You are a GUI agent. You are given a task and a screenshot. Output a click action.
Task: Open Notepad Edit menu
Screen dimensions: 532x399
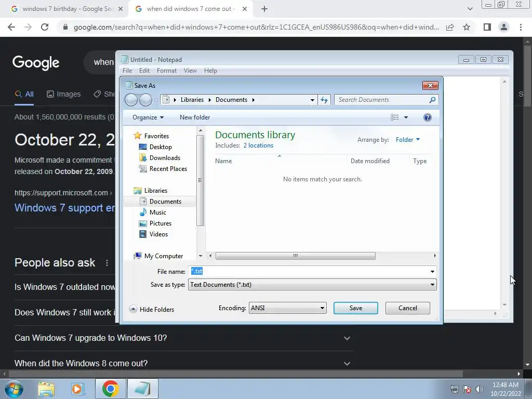[x=144, y=71]
